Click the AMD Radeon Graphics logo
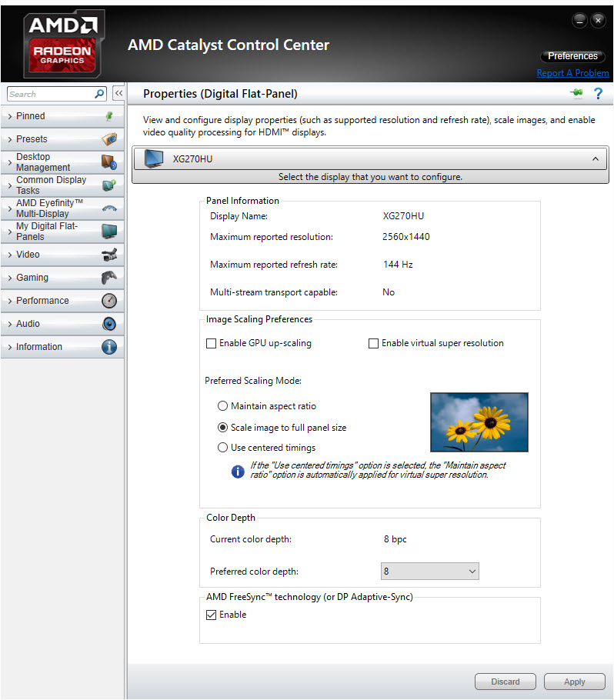Image resolution: width=614 pixels, height=700 pixels. pos(63,44)
